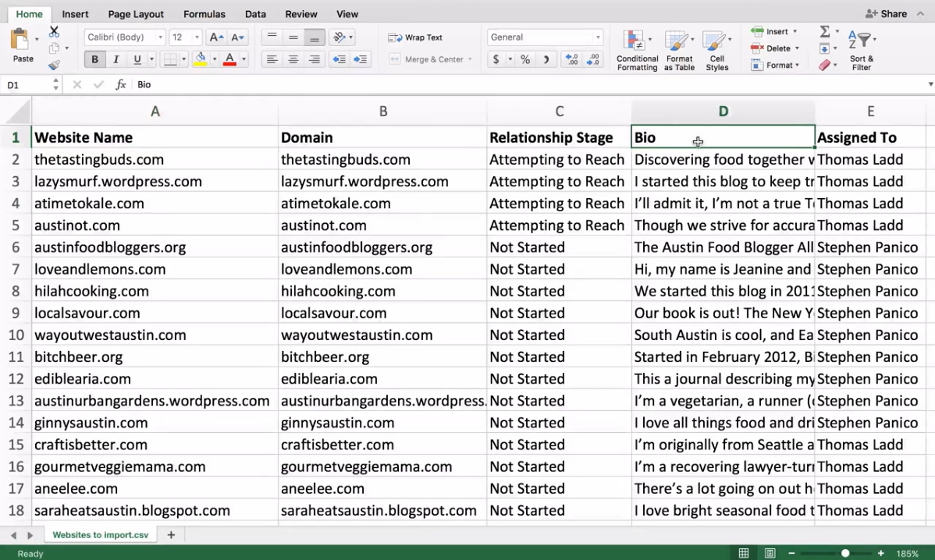Adjust the zoom slider handle
Image resolution: width=935 pixels, height=560 pixels.
click(845, 554)
